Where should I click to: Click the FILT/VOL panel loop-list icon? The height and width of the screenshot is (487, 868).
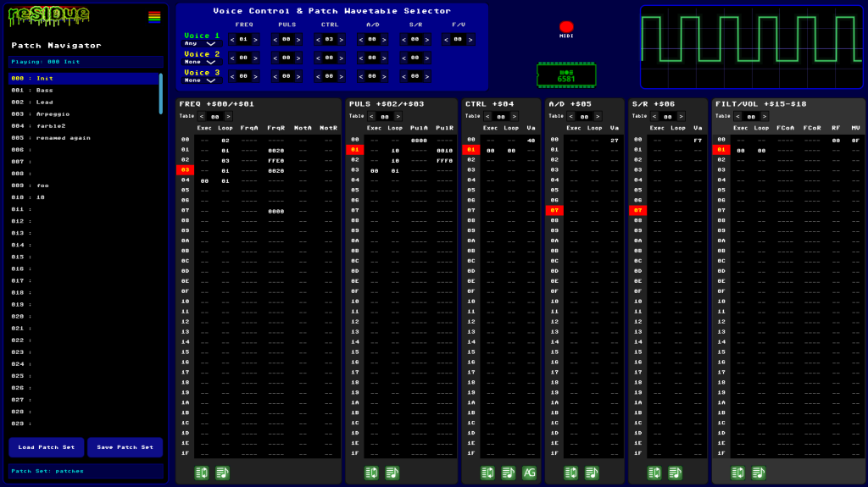[738, 473]
